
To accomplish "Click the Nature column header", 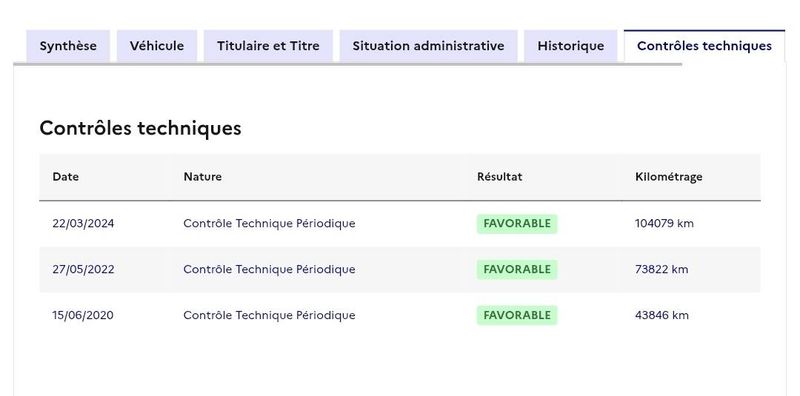I will coord(203,177).
